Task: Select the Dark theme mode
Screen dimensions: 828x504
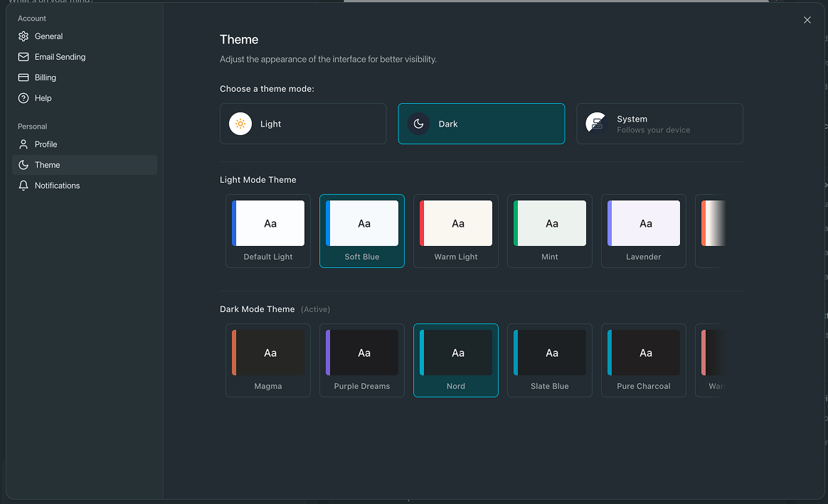Action: pyautogui.click(x=481, y=124)
